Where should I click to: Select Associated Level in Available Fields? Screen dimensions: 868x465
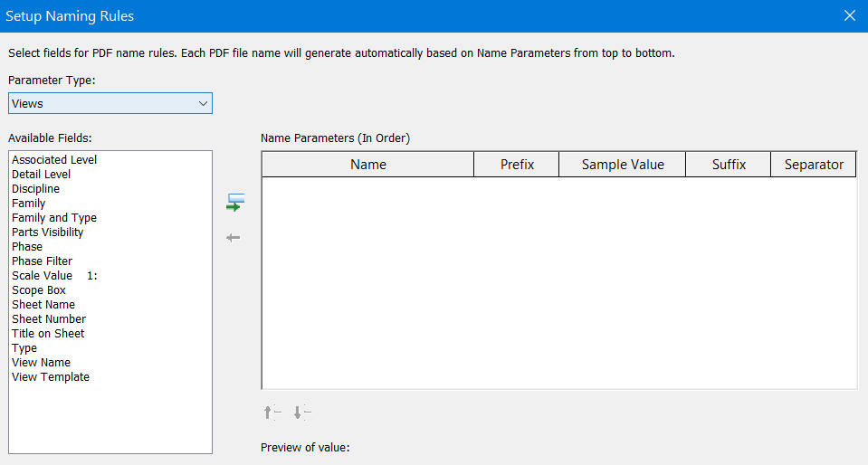coord(54,159)
